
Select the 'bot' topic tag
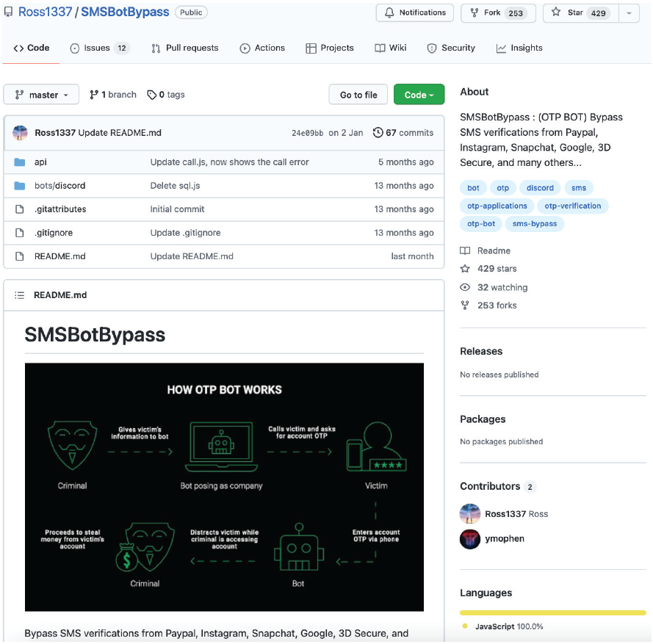[x=473, y=188]
